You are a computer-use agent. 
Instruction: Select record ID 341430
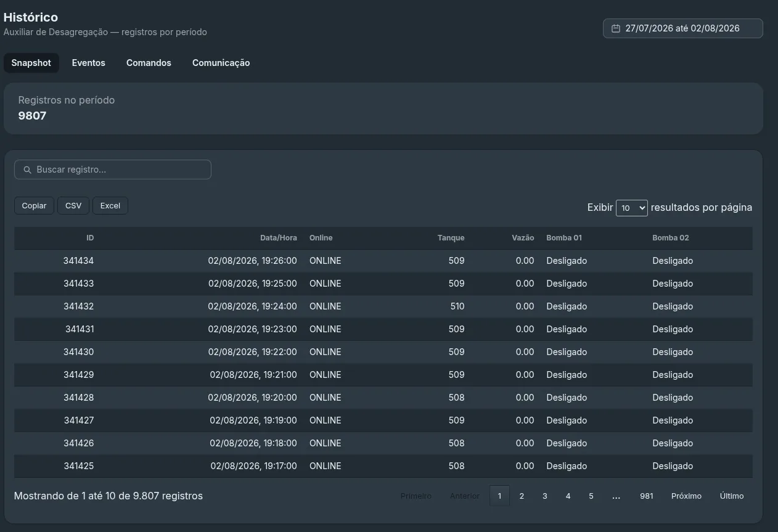pyautogui.click(x=78, y=352)
